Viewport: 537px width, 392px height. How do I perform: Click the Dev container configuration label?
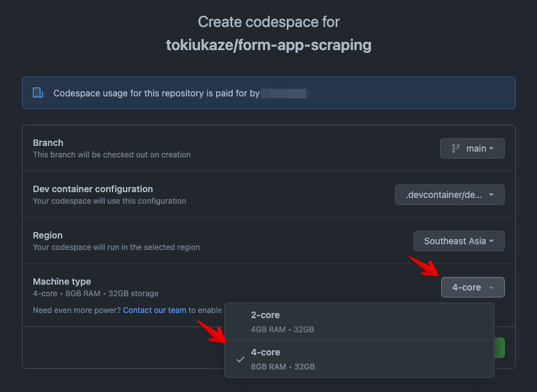point(93,189)
